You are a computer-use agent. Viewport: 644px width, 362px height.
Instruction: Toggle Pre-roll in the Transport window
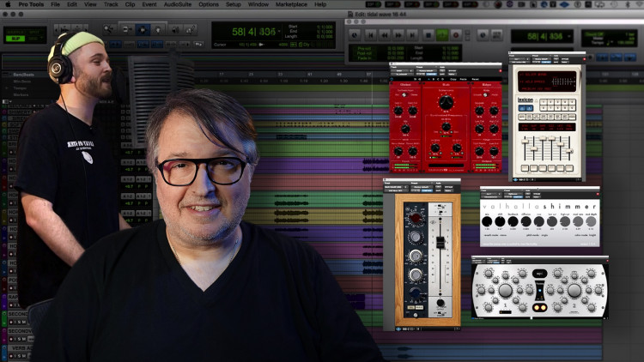(x=364, y=48)
